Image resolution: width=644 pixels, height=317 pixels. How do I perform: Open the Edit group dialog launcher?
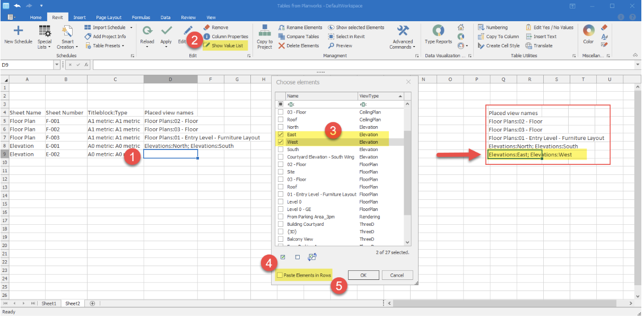click(x=249, y=56)
